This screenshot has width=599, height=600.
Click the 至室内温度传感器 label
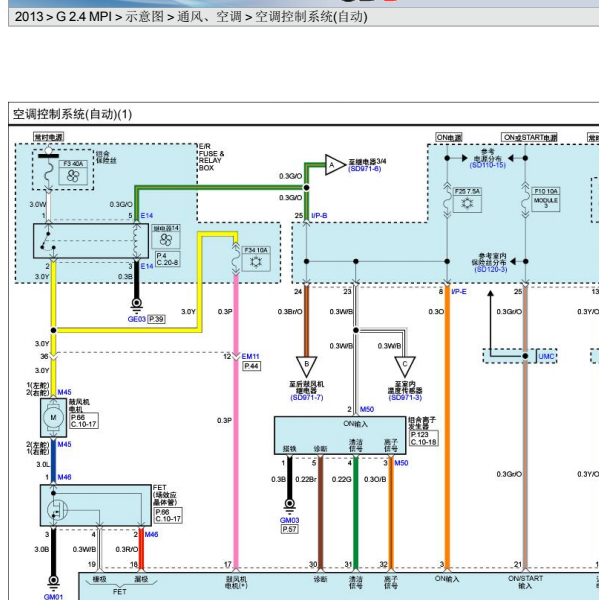tap(405, 387)
